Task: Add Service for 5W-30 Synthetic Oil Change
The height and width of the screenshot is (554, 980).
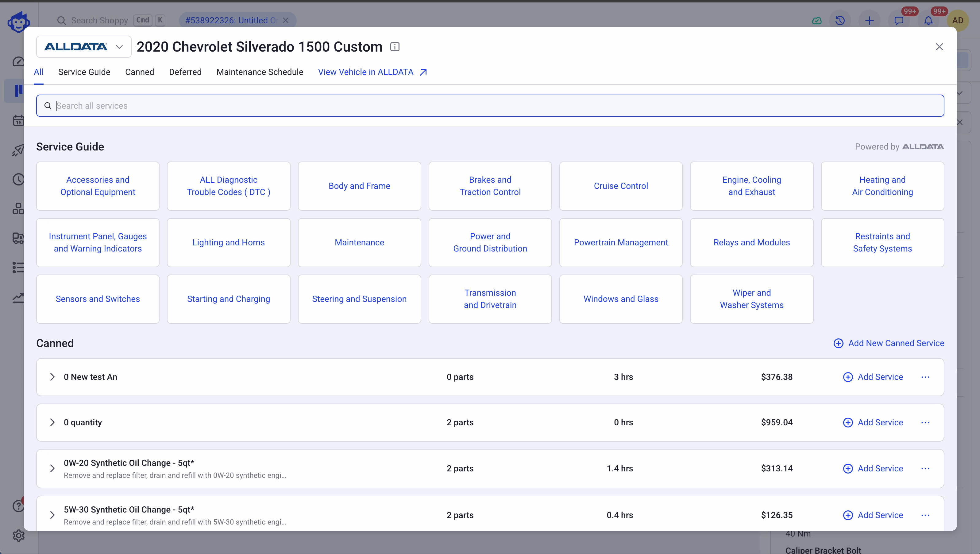Action: (873, 515)
